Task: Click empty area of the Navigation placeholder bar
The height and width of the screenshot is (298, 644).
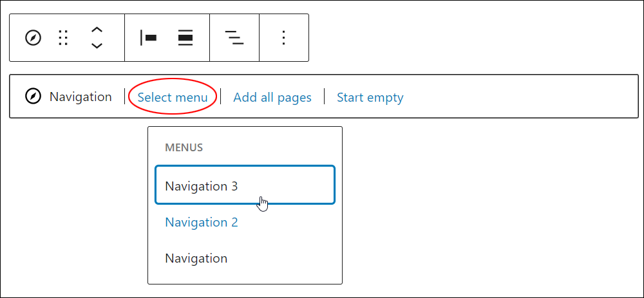Action: point(518,97)
